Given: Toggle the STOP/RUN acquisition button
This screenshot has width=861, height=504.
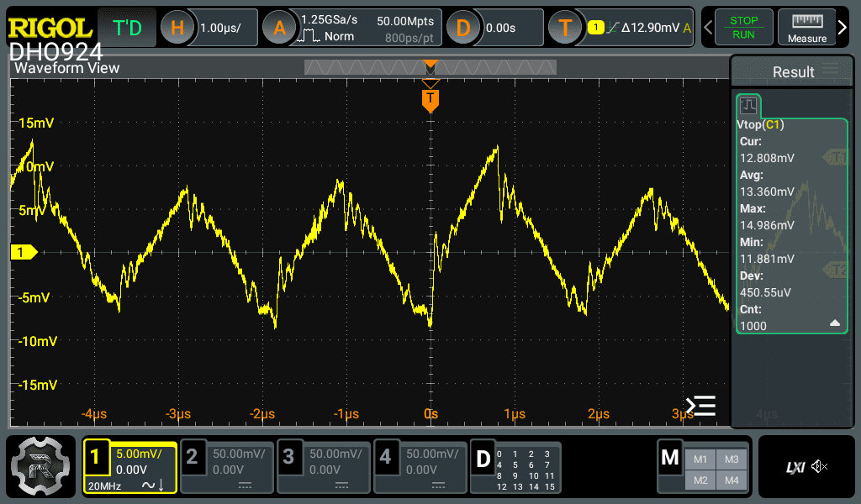Looking at the screenshot, I should click(x=743, y=28).
